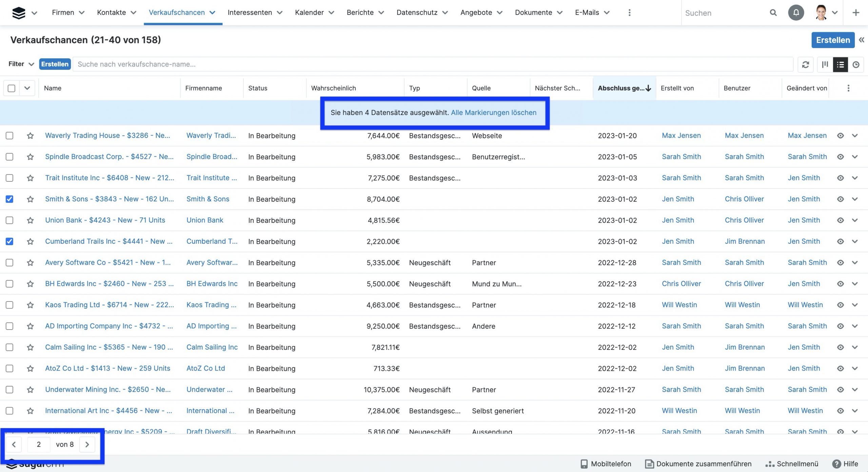The image size is (868, 472).
Task: Expand the user profile dropdown arrow
Action: click(x=835, y=13)
